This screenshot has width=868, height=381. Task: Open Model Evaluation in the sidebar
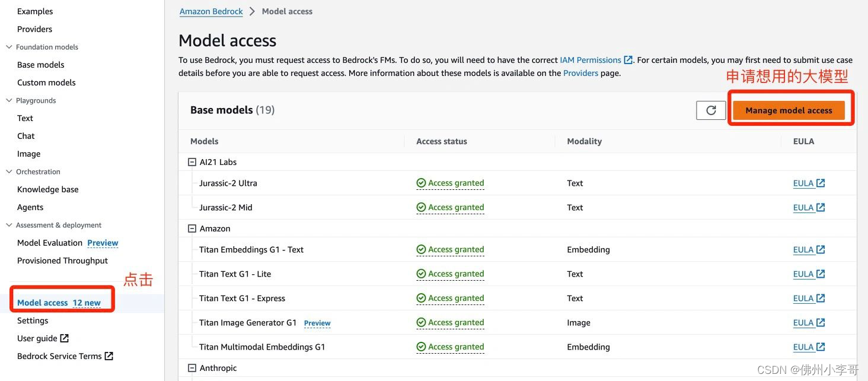[x=50, y=243]
